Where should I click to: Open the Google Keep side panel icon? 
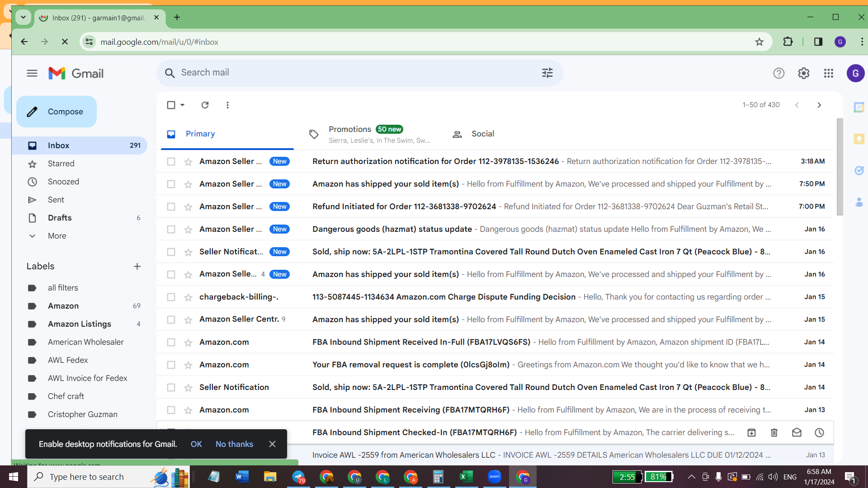(x=859, y=139)
